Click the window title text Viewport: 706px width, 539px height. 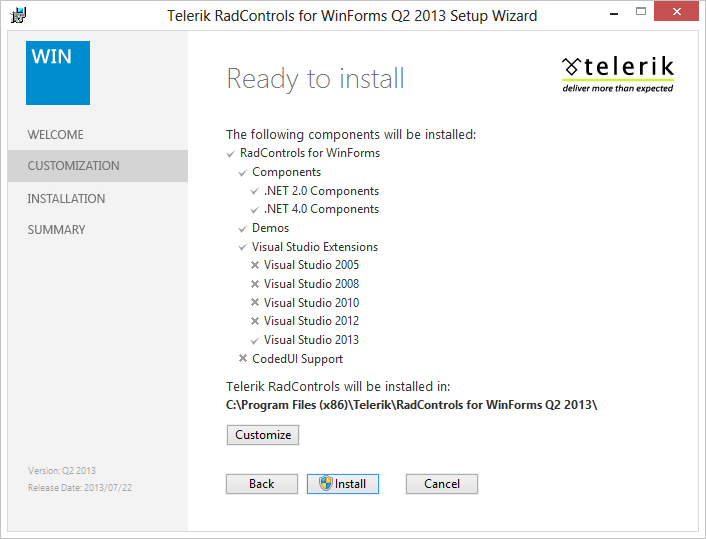pyautogui.click(x=352, y=16)
